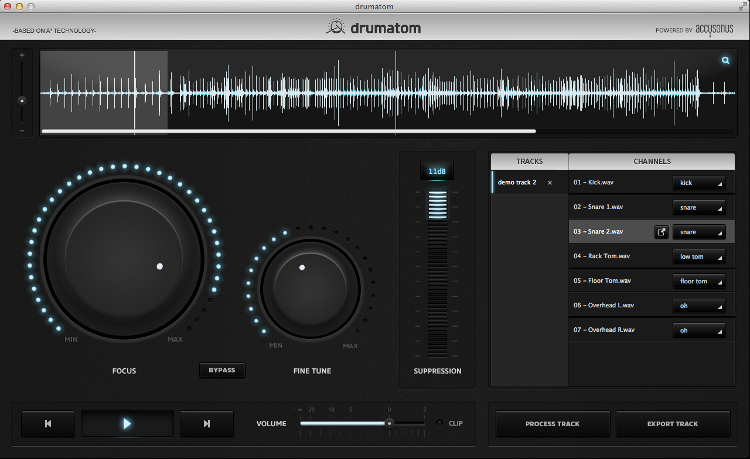Open the Snare 2.wav external link icon
Screen dimensions: 750x459
point(661,232)
